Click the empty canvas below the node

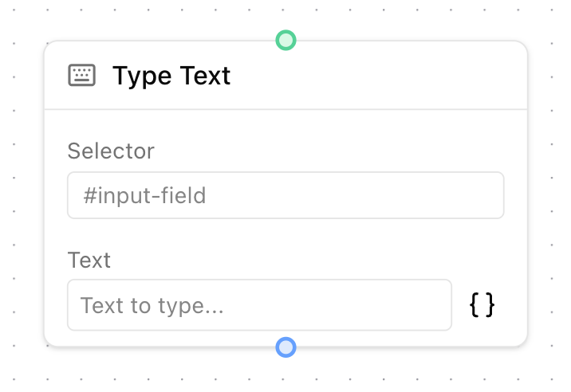pyautogui.click(x=159, y=371)
